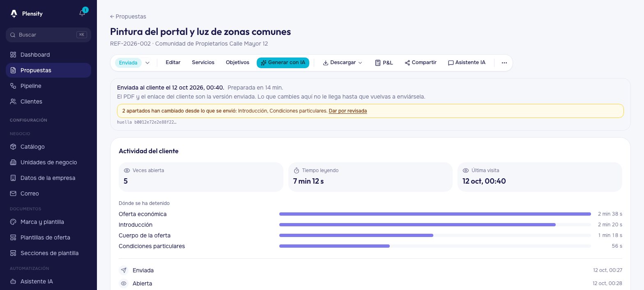The image size is (644, 290).
Task: Click the Correo envelope icon
Action: click(13, 193)
